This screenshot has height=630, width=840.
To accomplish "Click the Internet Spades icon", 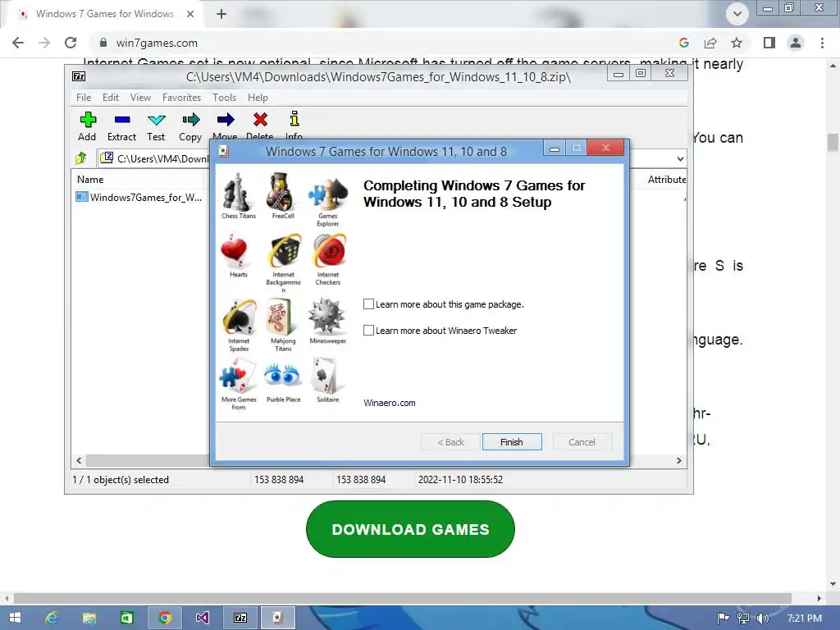I will pyautogui.click(x=240, y=317).
